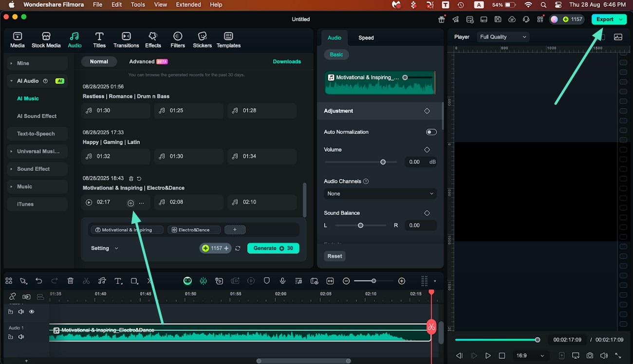The height and width of the screenshot is (364, 633).
Task: Collapse the AI Audio category
Action: pos(37,81)
